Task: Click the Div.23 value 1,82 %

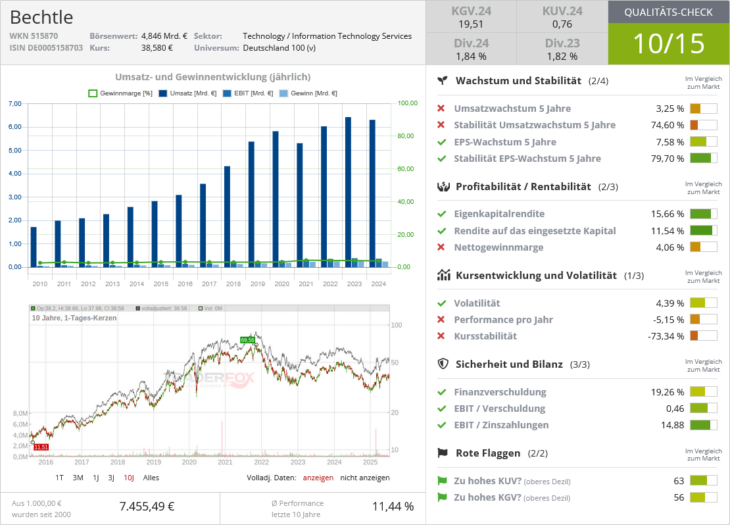Action: [x=562, y=56]
